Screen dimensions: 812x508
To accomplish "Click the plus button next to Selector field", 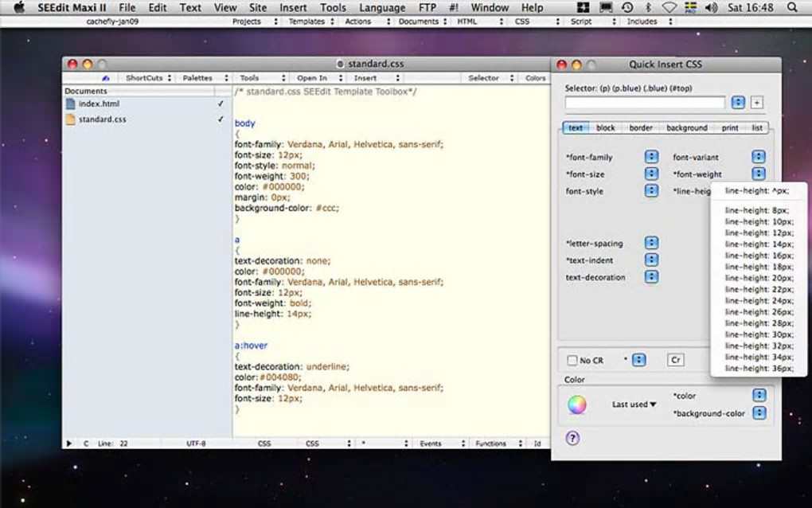I will [756, 103].
